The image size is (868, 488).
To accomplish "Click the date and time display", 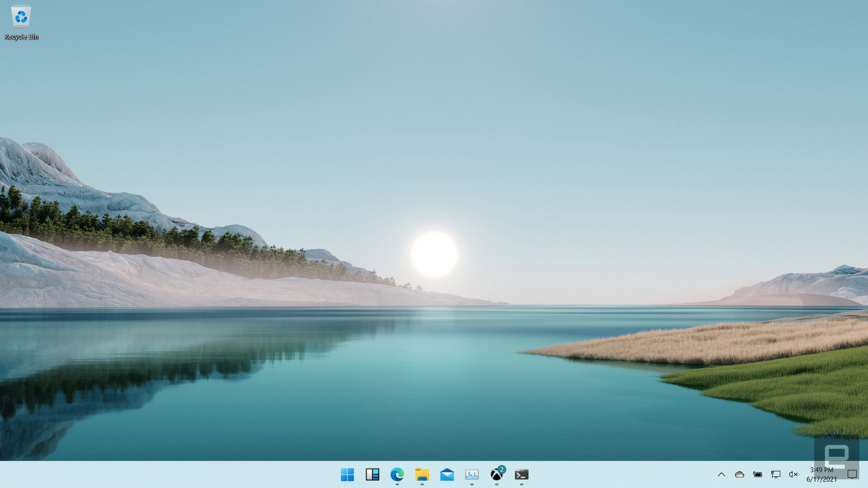I will point(822,474).
